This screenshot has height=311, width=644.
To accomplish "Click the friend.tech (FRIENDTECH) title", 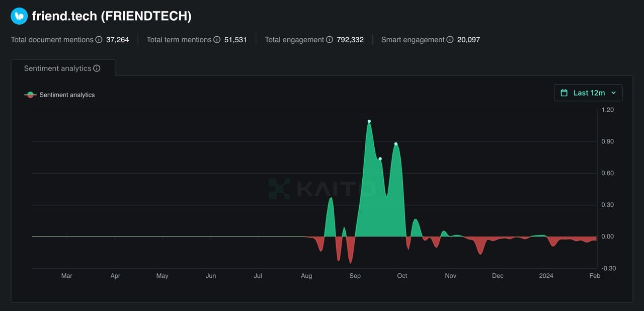I will 112,16.
